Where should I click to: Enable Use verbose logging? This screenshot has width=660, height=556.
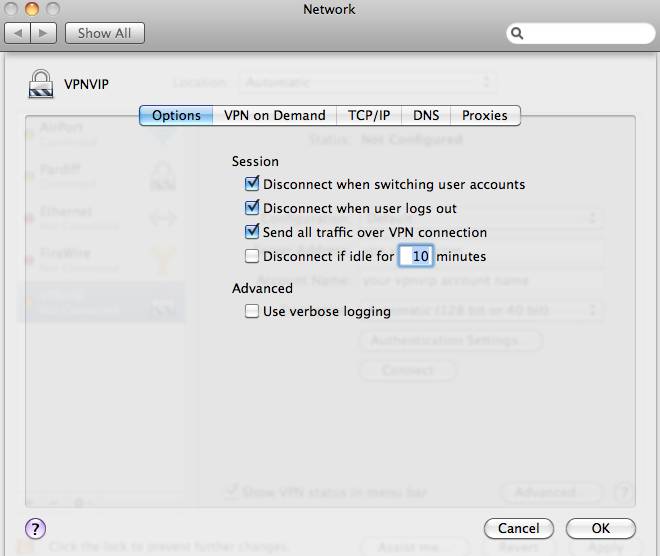252,311
